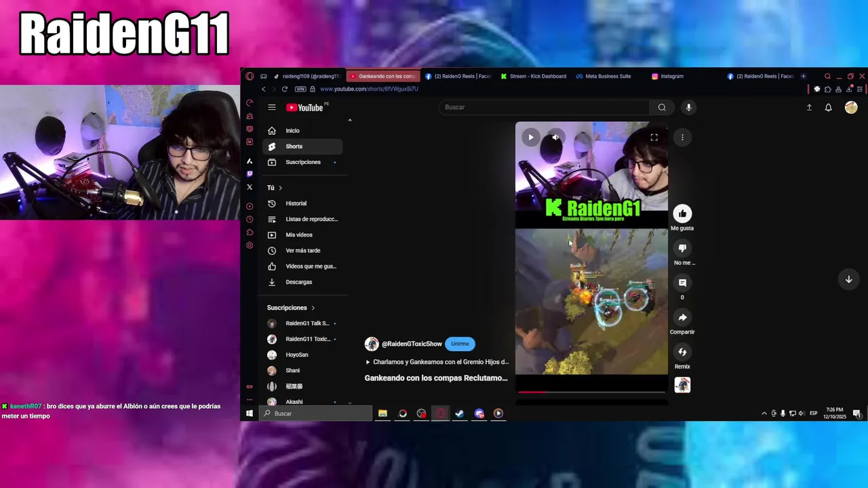The height and width of the screenshot is (488, 868).
Task: Enter fullscreen on the Short
Action: pos(654,138)
